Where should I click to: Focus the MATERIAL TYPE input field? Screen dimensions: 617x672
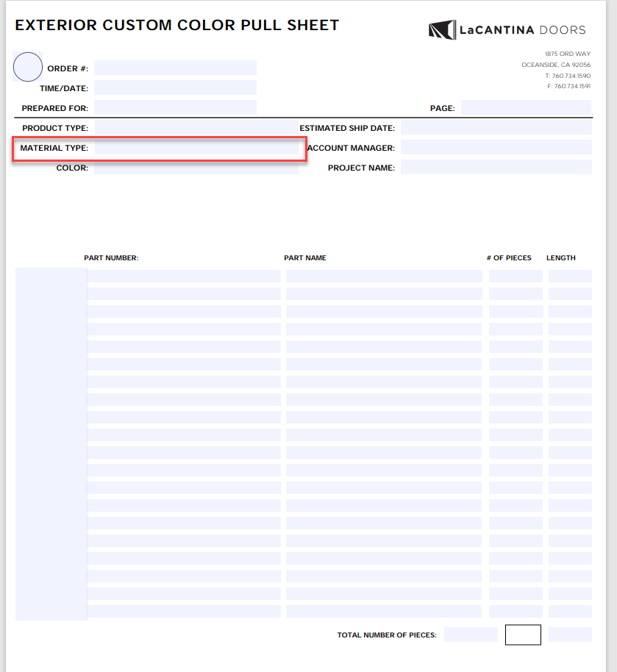pyautogui.click(x=196, y=148)
